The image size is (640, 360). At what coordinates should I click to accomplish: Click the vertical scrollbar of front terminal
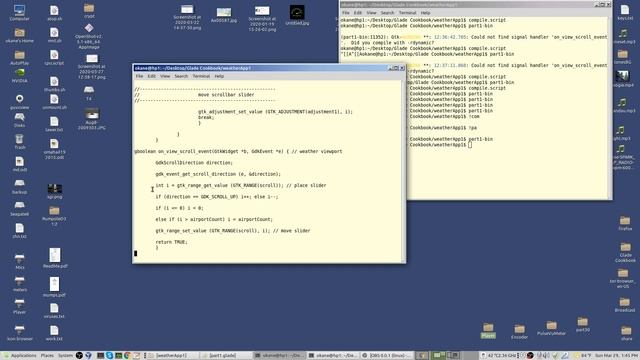click(404, 171)
